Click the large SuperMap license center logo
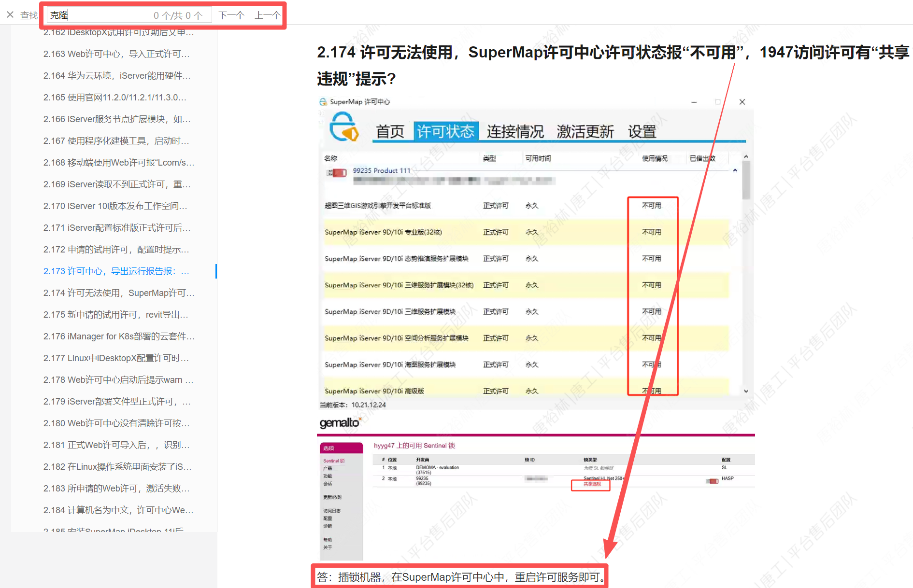 [343, 127]
